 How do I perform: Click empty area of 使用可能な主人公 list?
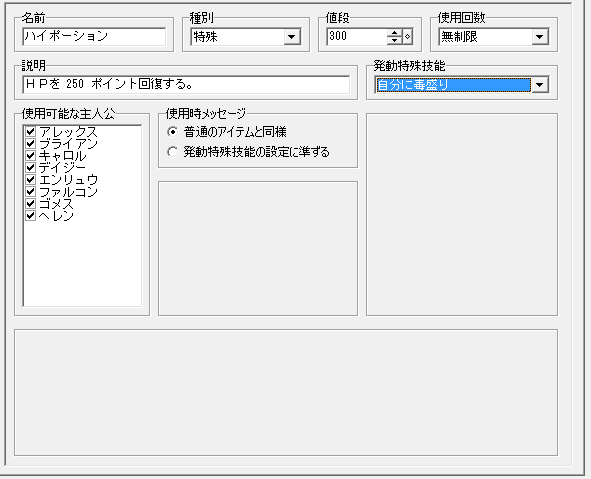[x=82, y=264]
